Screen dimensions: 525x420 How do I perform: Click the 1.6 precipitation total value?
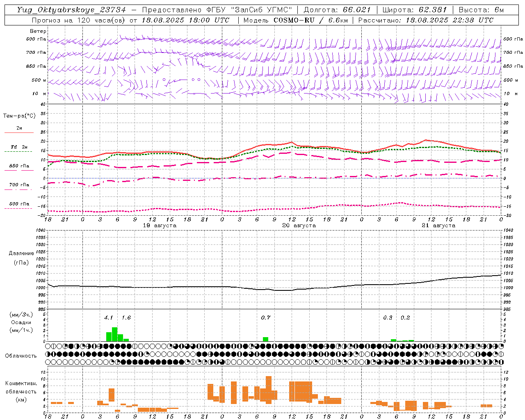[126, 317]
